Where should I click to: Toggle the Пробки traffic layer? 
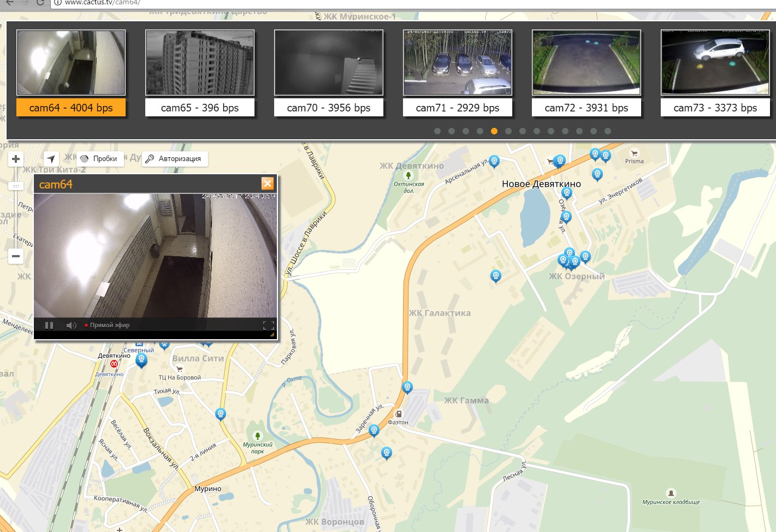click(99, 159)
